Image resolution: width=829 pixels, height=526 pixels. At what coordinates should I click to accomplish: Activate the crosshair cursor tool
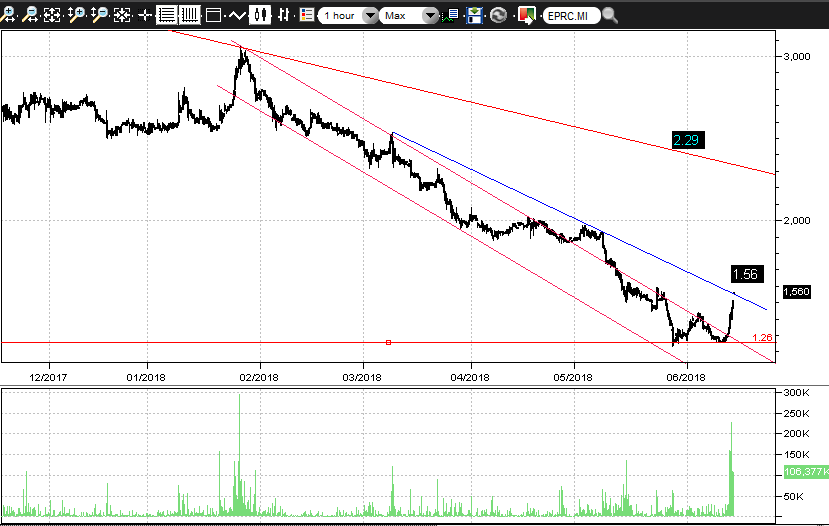pos(144,15)
